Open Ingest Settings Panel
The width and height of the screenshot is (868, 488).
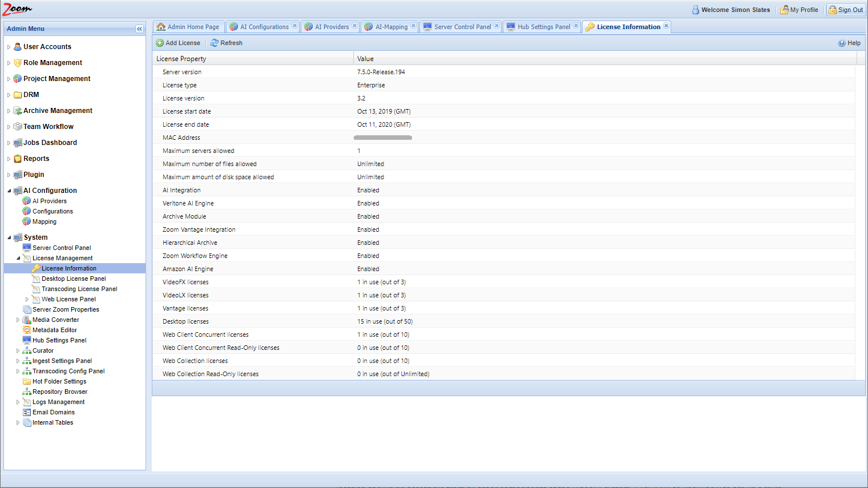(x=62, y=361)
